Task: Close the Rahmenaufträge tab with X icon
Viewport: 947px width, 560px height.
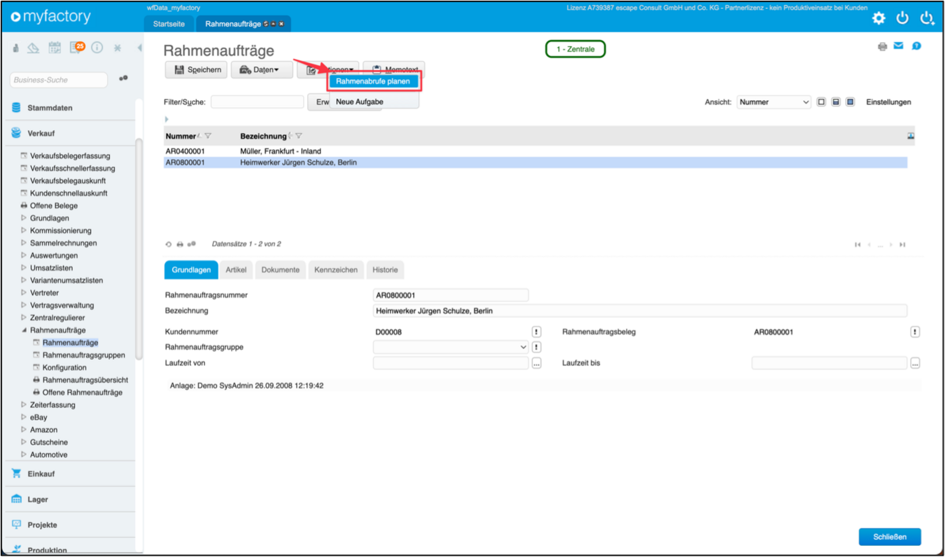Action: tap(281, 24)
